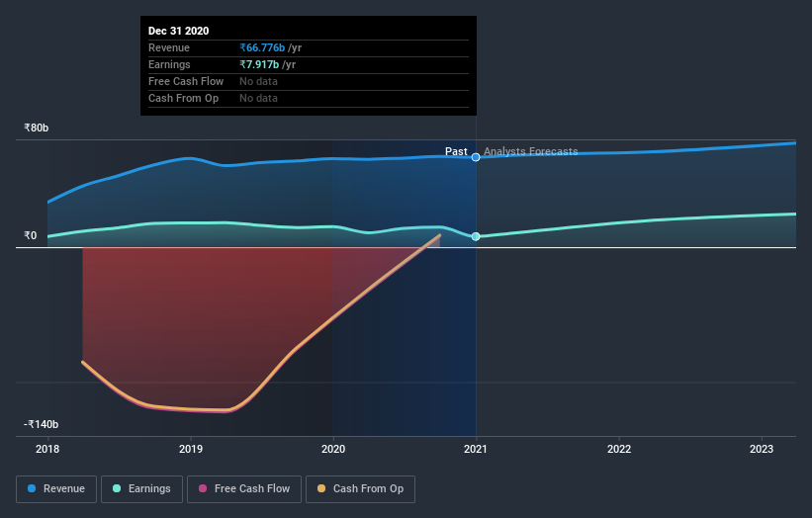The height and width of the screenshot is (518, 812).
Task: Click the 2019 x-axis label
Action: pyautogui.click(x=191, y=449)
